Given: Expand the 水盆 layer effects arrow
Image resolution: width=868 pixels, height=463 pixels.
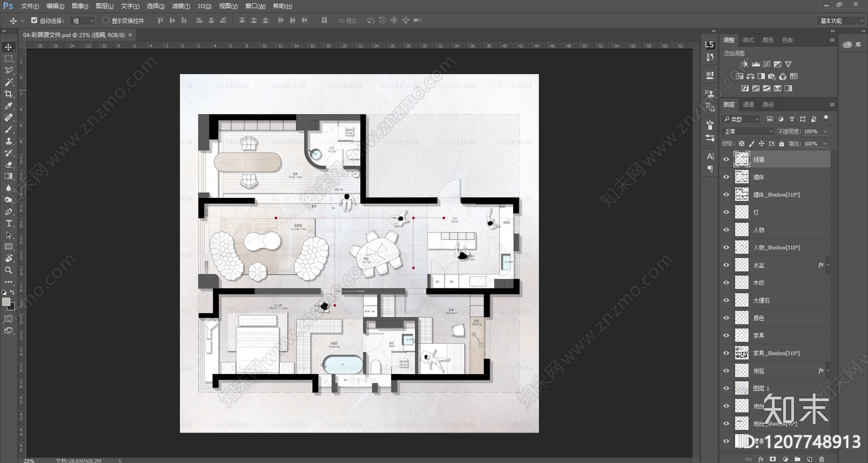Looking at the screenshot, I should click(x=828, y=265).
